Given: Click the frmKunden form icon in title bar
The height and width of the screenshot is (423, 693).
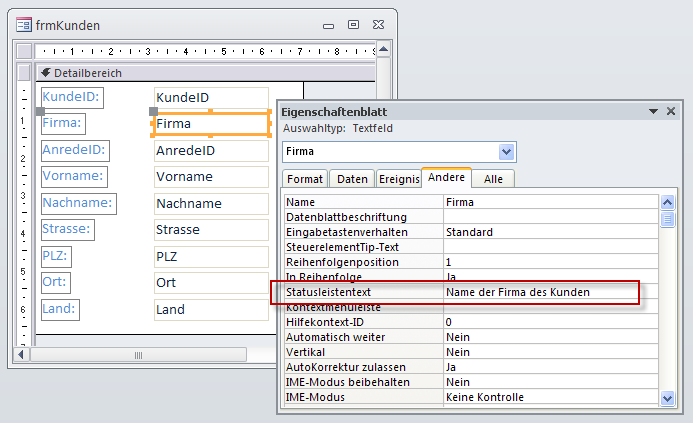Looking at the screenshot, I should pos(23,24).
